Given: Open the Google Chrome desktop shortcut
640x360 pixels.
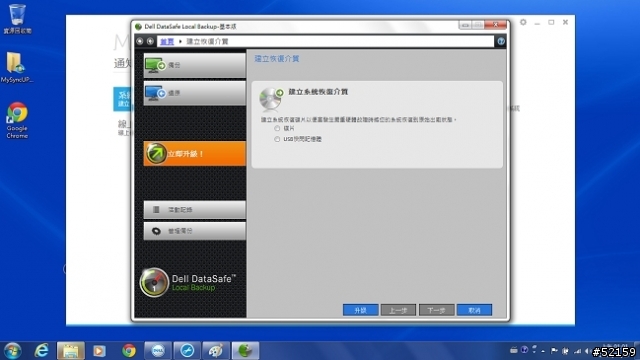Looking at the screenshot, I should coord(17,120).
